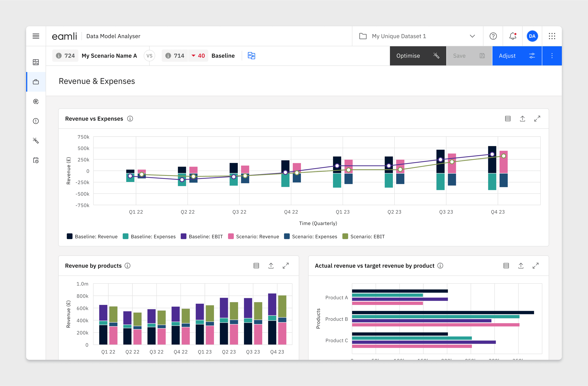Viewport: 588px width, 386px height.
Task: Click the blue Adjust button
Action: [517, 56]
